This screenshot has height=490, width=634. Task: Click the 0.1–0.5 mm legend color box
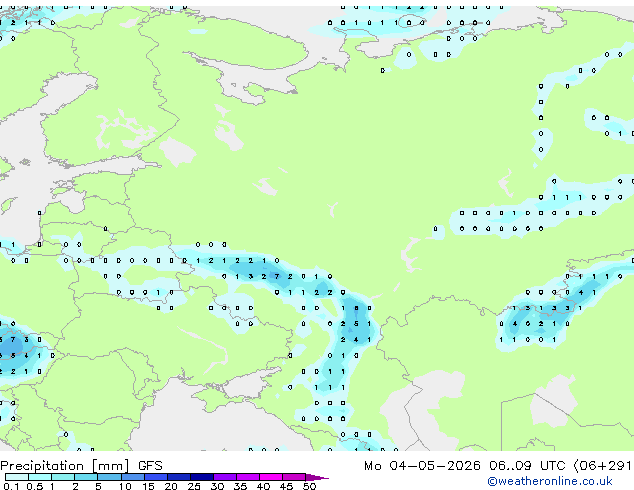point(17,477)
